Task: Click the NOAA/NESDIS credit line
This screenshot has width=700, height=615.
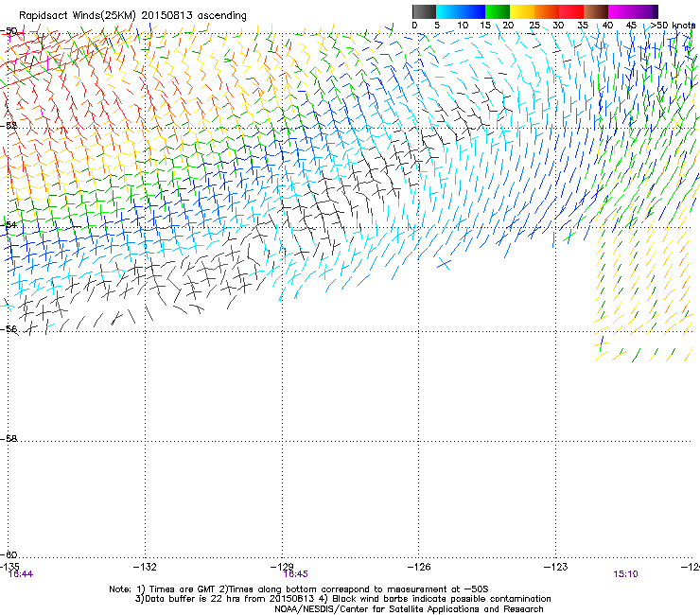Action: [x=409, y=609]
